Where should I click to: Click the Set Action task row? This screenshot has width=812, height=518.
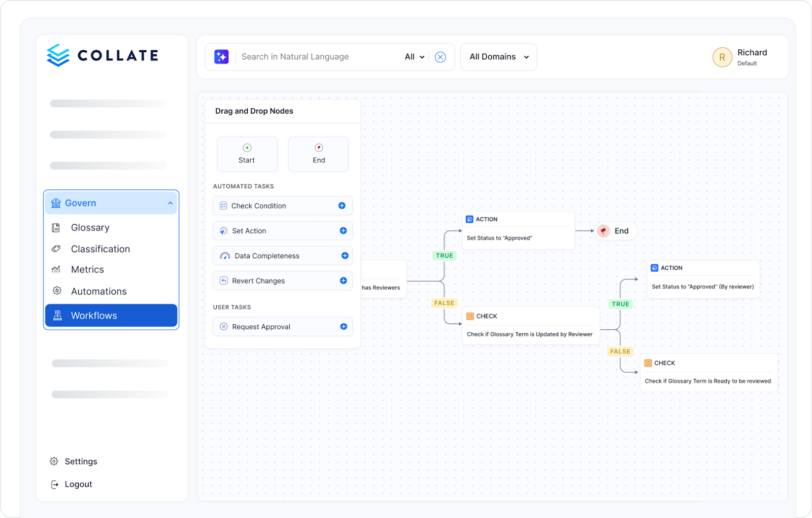[283, 230]
